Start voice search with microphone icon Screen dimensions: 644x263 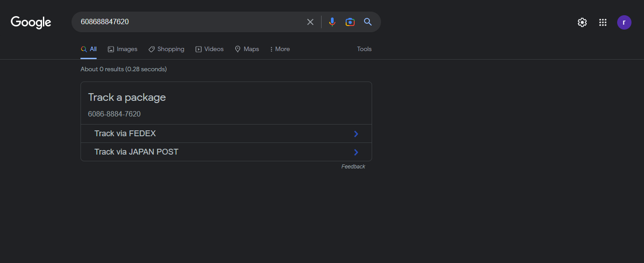pos(332,22)
